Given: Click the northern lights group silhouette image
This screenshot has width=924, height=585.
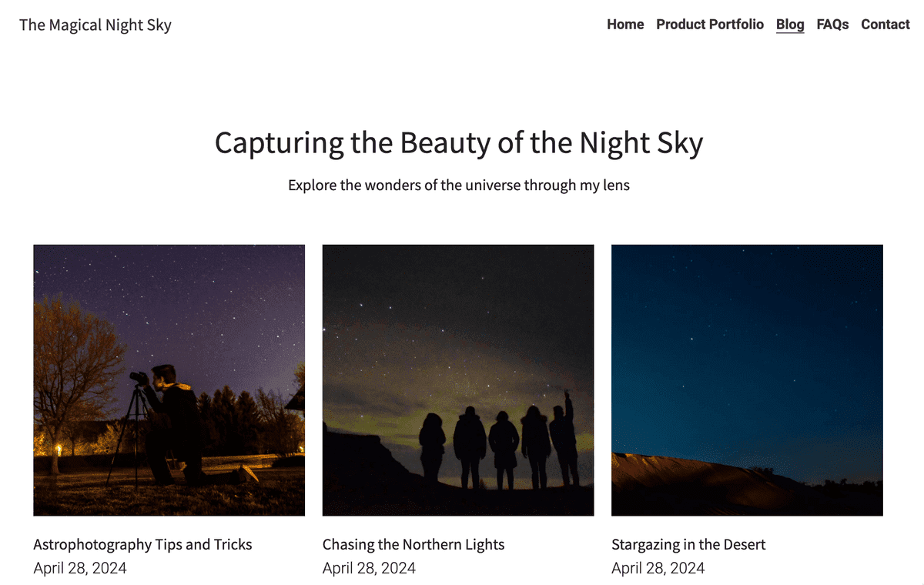Looking at the screenshot, I should click(457, 379).
